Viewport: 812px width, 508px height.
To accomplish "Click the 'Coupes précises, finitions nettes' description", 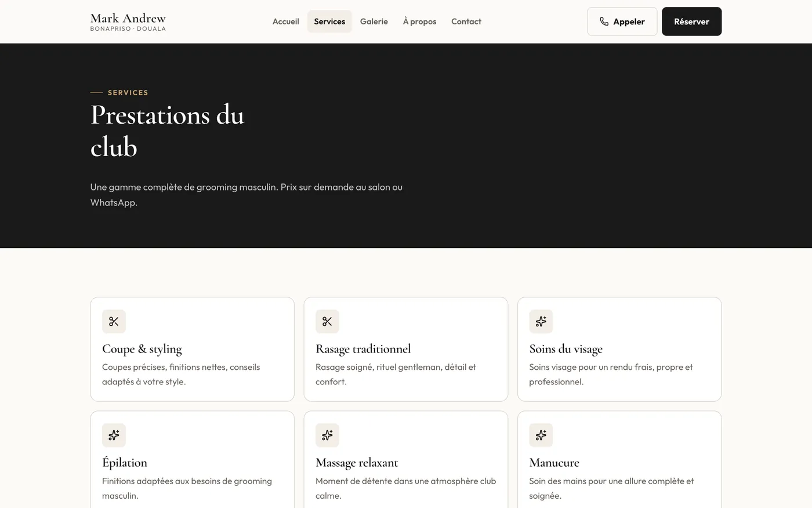I will click(181, 374).
